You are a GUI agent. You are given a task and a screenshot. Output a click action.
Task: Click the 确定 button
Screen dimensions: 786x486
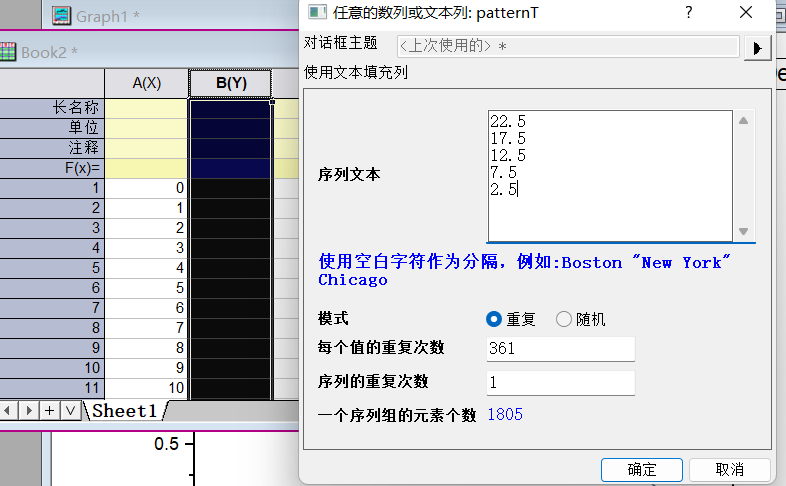click(642, 469)
